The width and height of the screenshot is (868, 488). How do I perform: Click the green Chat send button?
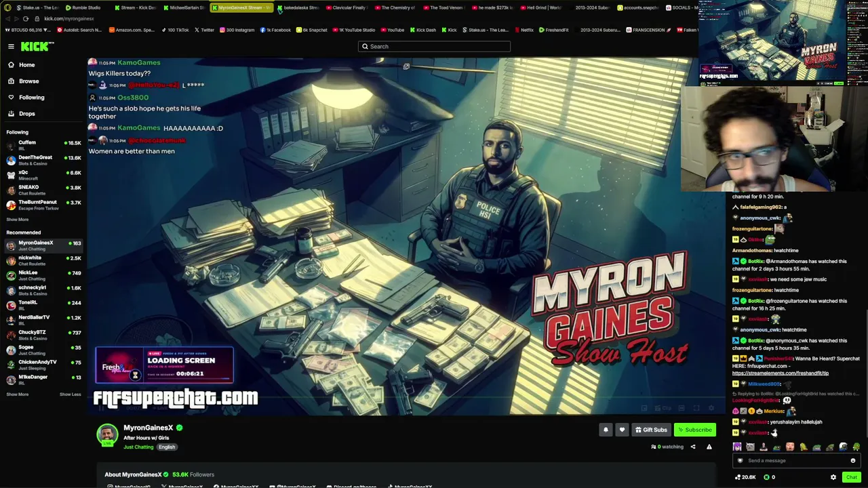[852, 477]
